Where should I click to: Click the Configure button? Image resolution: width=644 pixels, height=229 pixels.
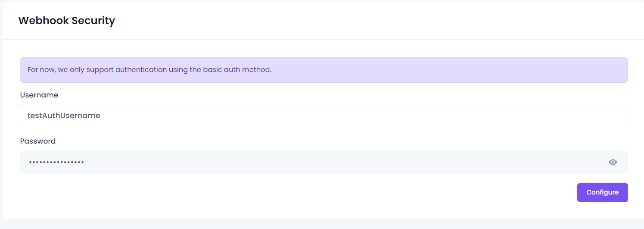602,192
